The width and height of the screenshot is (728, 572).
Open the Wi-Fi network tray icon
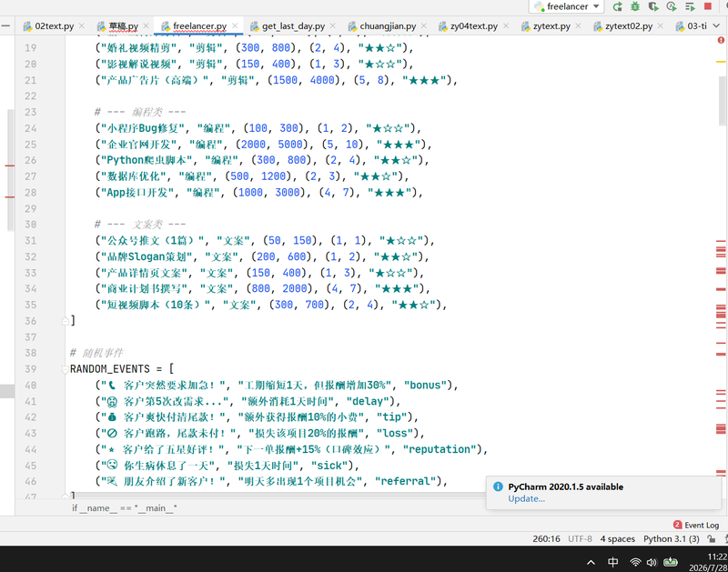[635, 562]
